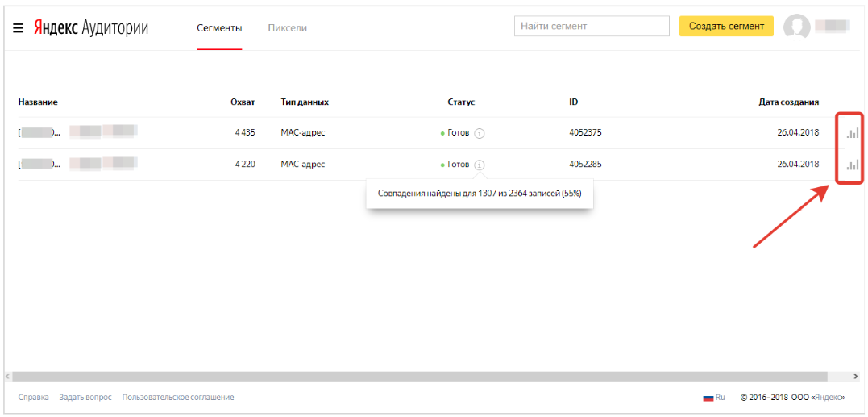The width and height of the screenshot is (868, 417).
Task: Switch to the Сегменты tab
Action: 219,27
